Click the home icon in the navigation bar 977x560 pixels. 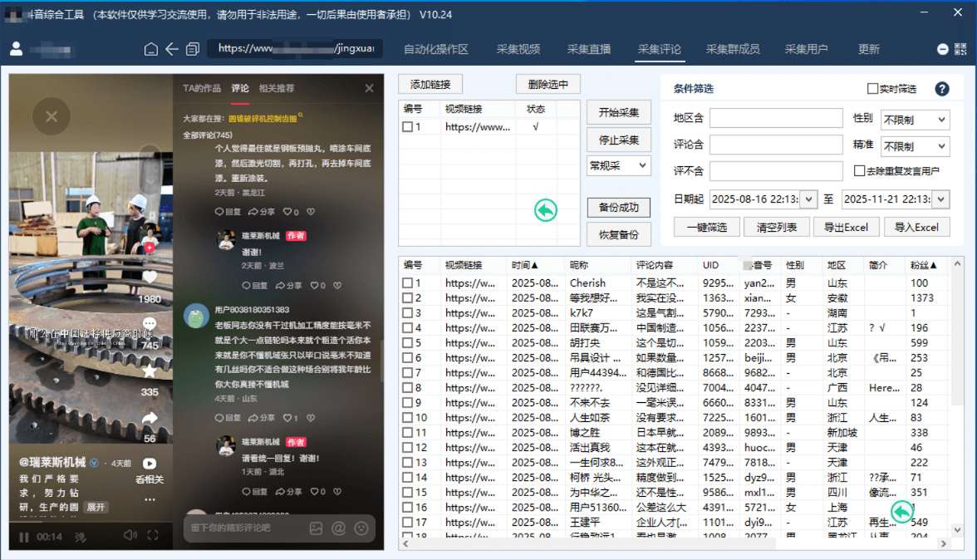(150, 49)
